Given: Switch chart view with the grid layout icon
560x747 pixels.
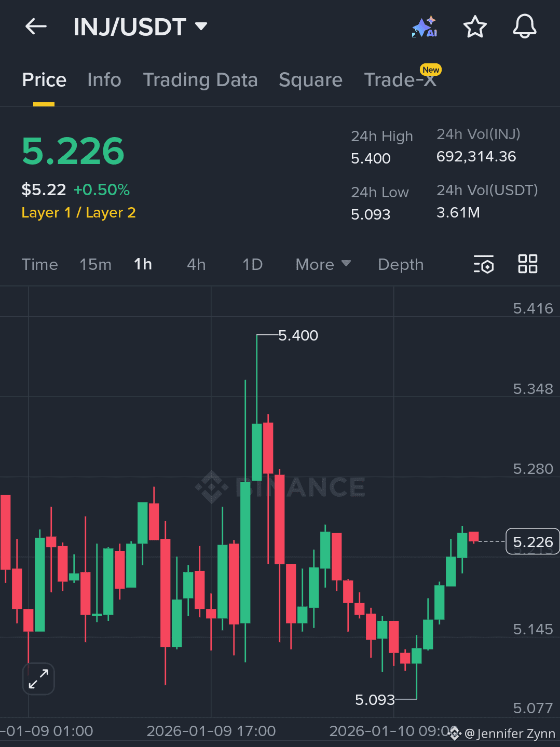Looking at the screenshot, I should [527, 264].
